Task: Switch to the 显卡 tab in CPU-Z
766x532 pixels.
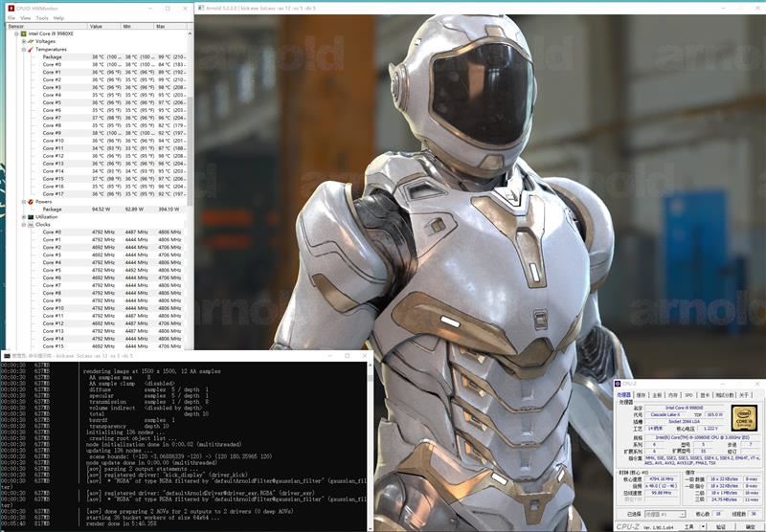Action: [x=705, y=395]
